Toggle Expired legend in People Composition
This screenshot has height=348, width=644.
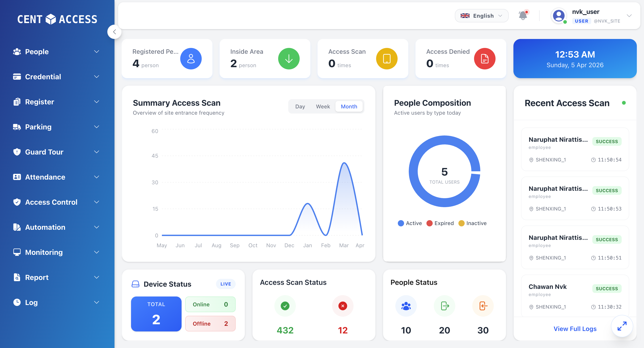440,223
